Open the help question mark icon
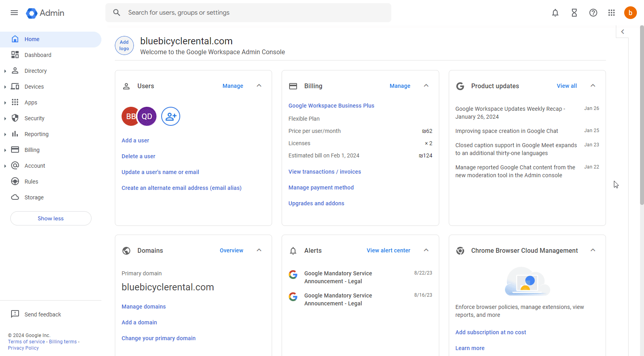This screenshot has height=356, width=644. pos(593,13)
